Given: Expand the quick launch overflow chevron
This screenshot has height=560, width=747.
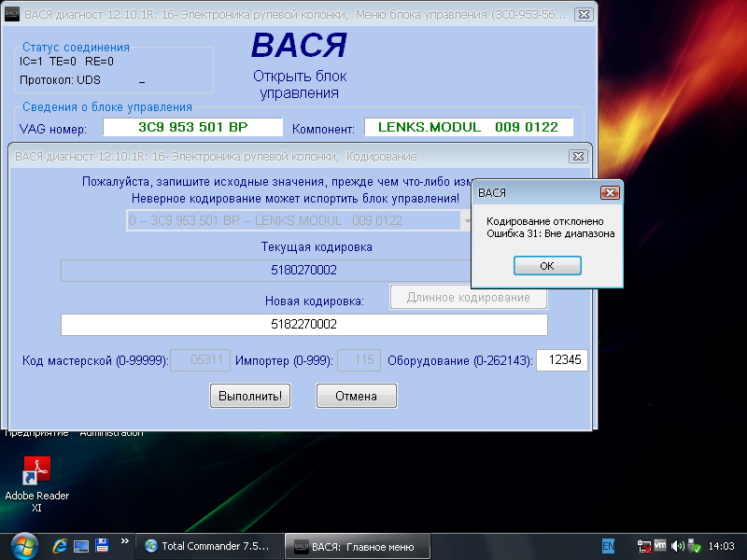Looking at the screenshot, I should coord(123,541).
